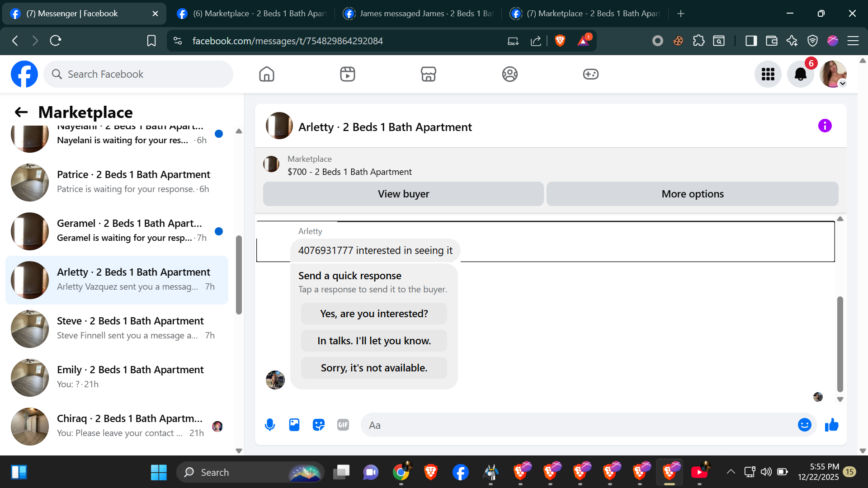Toggle the browser sidebar panel
Image resolution: width=868 pixels, height=488 pixels.
751,41
